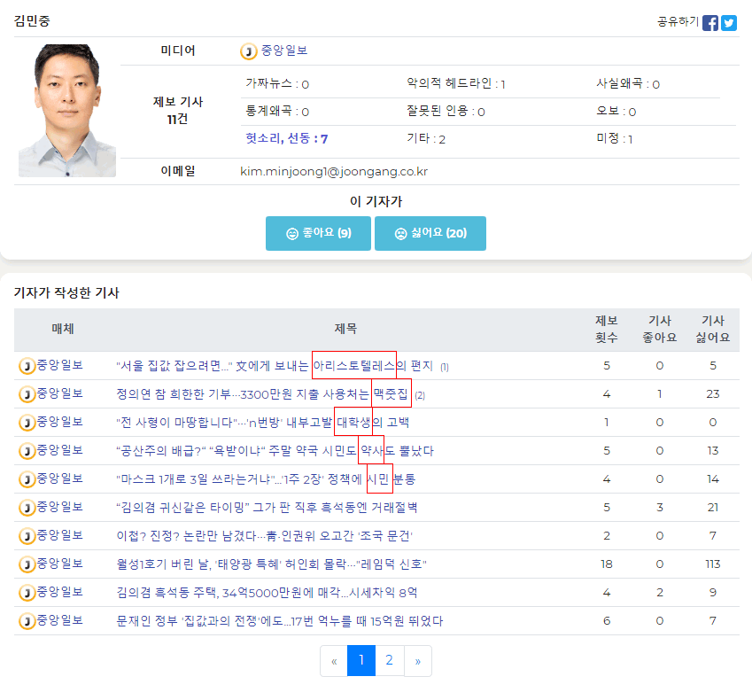752x700 pixels.
Task: Click the email kim.minjoong1@joongang.co.kr
Action: (x=334, y=171)
